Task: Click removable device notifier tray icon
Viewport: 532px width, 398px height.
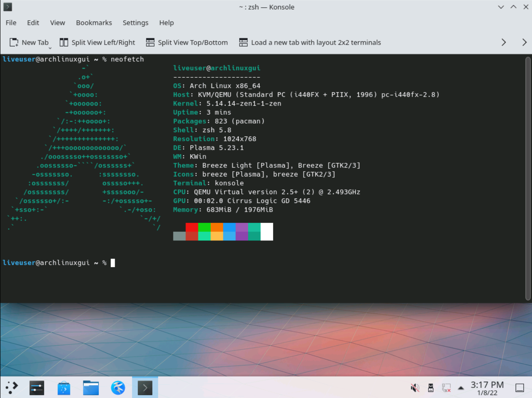Action: tap(431, 388)
